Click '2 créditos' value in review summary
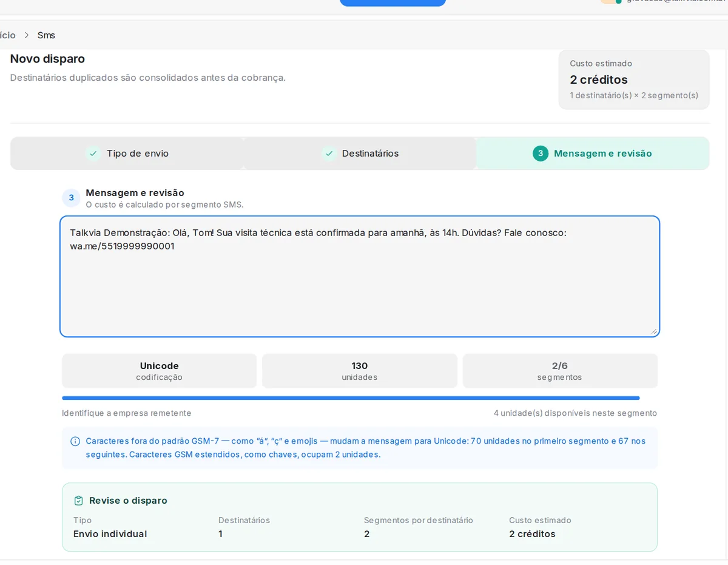This screenshot has width=728, height=565. pyautogui.click(x=532, y=534)
